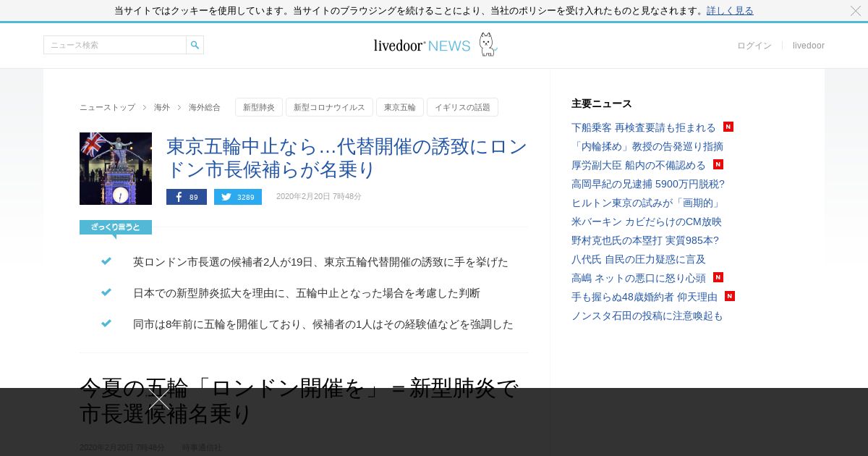Click the ログイン link
Screen dimensions: 868x456
tap(754, 46)
